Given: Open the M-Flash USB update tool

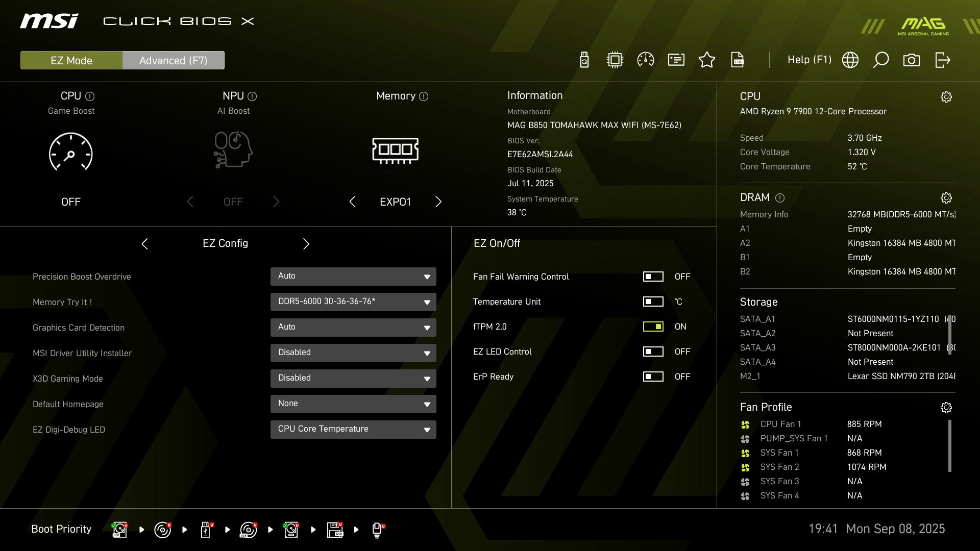Looking at the screenshot, I should (x=583, y=60).
